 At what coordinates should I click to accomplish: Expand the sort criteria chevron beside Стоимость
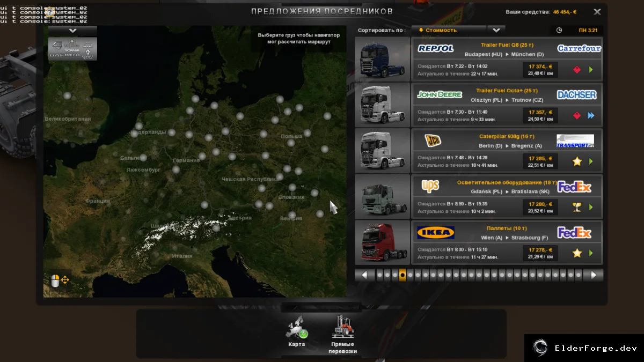click(x=496, y=30)
